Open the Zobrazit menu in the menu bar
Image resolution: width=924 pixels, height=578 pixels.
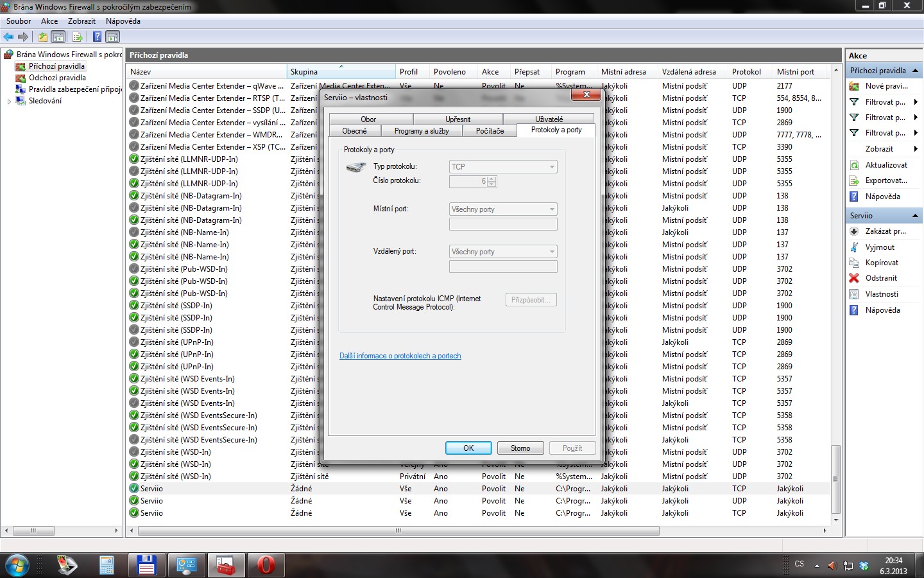(x=81, y=21)
